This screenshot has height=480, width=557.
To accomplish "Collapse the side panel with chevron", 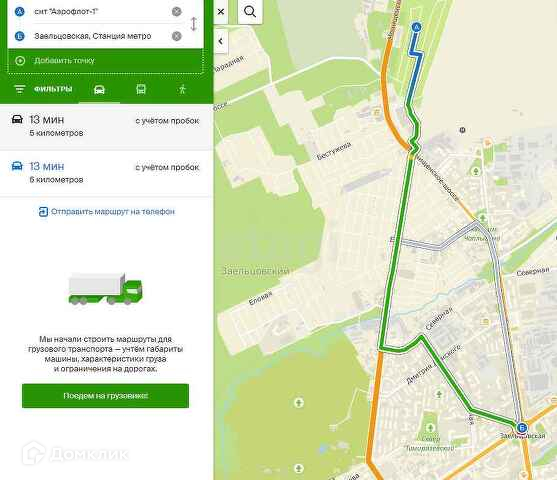I will [x=221, y=41].
